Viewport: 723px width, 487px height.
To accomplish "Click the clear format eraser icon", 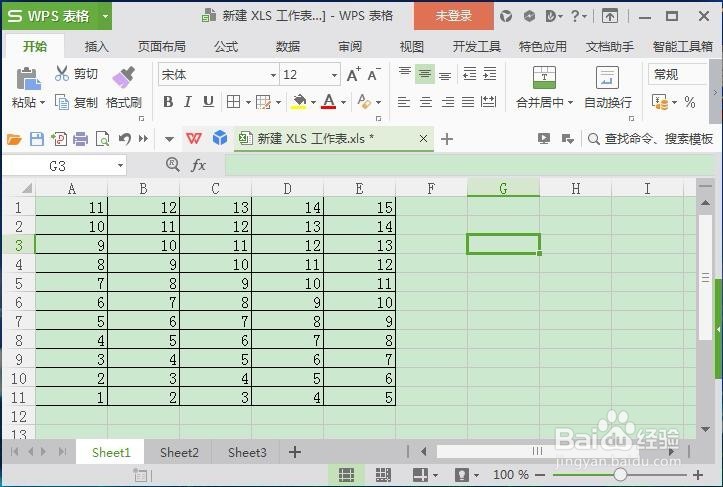I will (364, 101).
